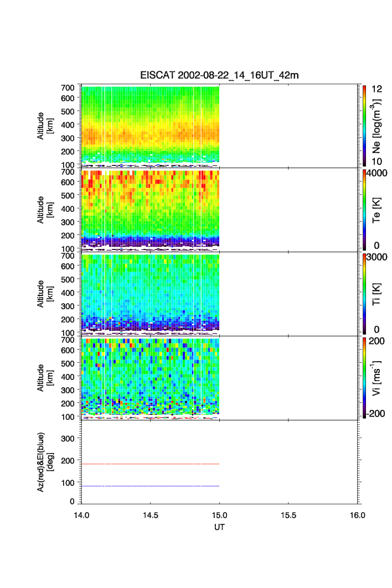The image size is (392, 588).
Task: Click inside the electron temperature data panel
Action: point(150,210)
